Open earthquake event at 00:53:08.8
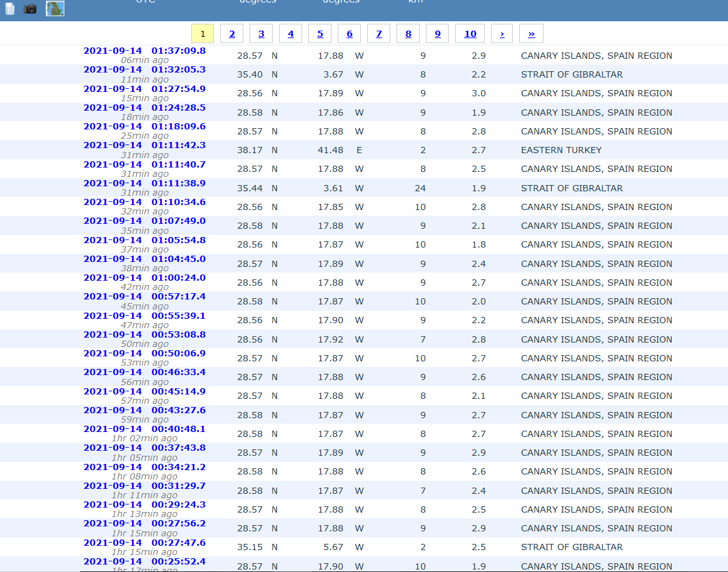The height and width of the screenshot is (572, 728). tap(144, 334)
